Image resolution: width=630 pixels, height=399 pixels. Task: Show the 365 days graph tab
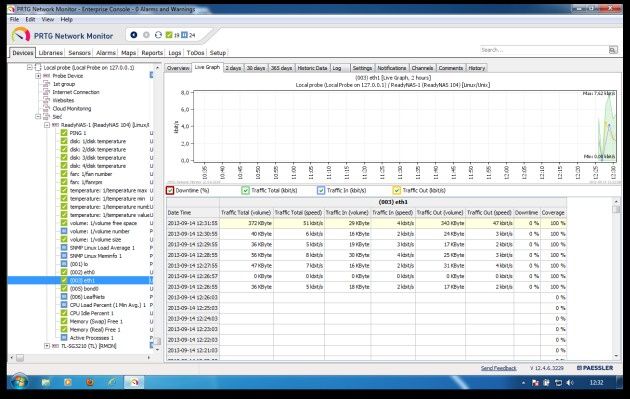tap(281, 68)
